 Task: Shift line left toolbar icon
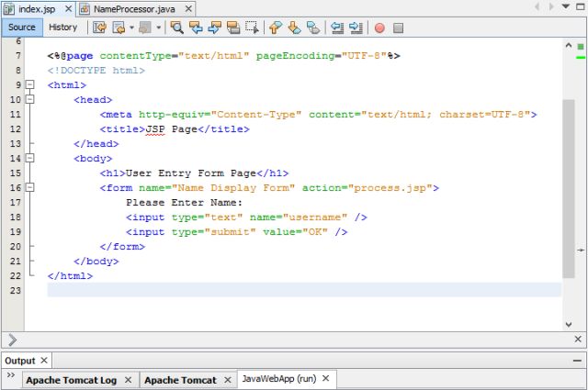click(336, 28)
